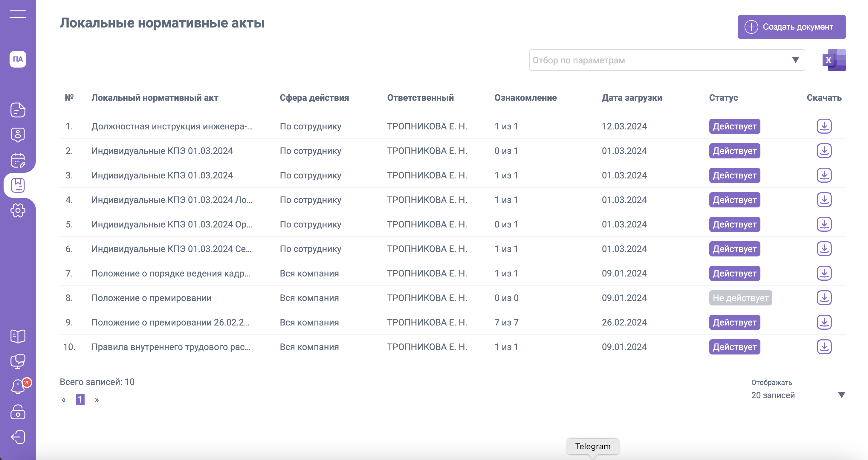Open profile menu via 'ПА' avatar
The height and width of the screenshot is (460, 868).
click(x=19, y=59)
